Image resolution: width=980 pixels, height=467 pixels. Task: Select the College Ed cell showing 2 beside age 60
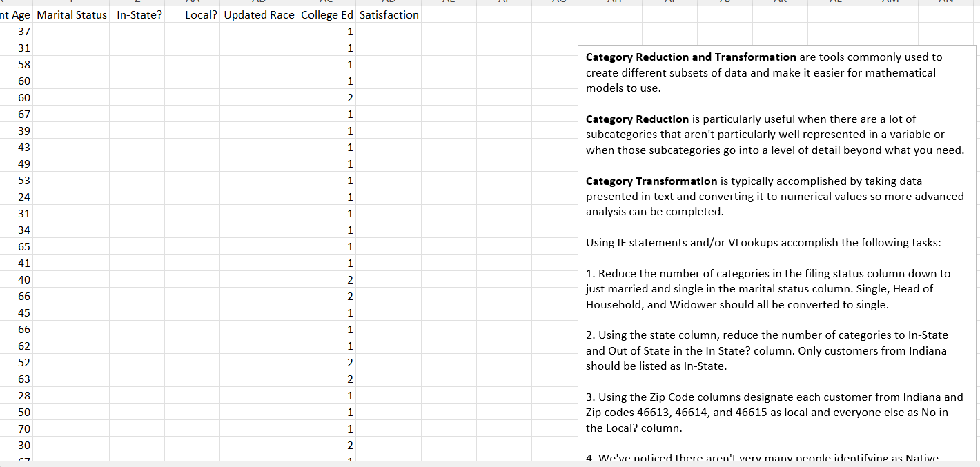350,97
